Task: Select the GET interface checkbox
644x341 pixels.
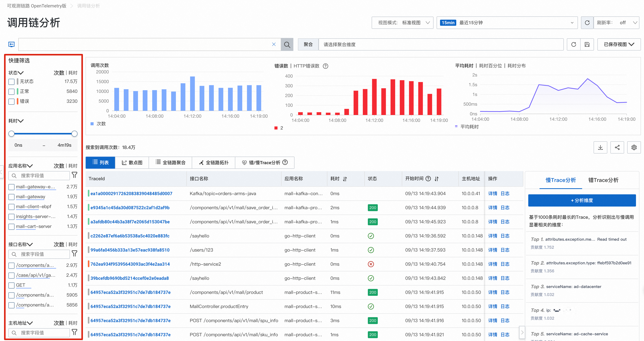Action: 11,285
